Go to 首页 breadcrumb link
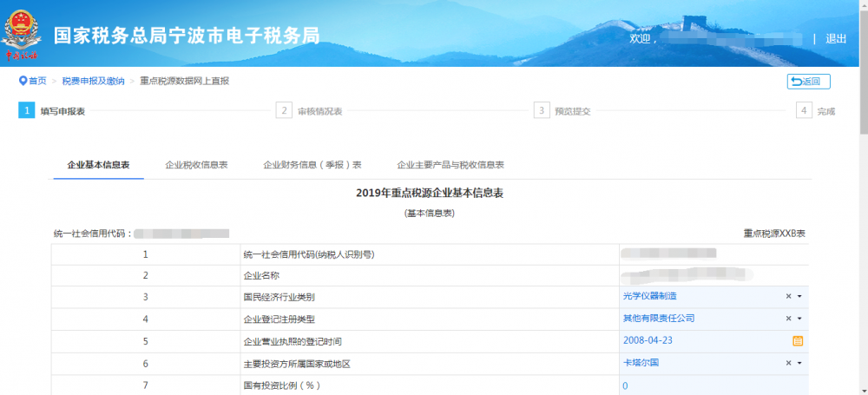This screenshot has height=395, width=868. [x=37, y=81]
